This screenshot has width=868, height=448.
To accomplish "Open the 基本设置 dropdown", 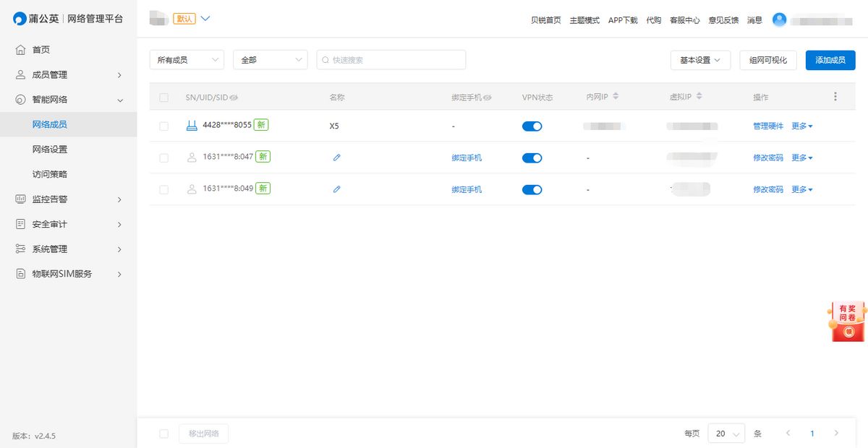I will pos(700,60).
